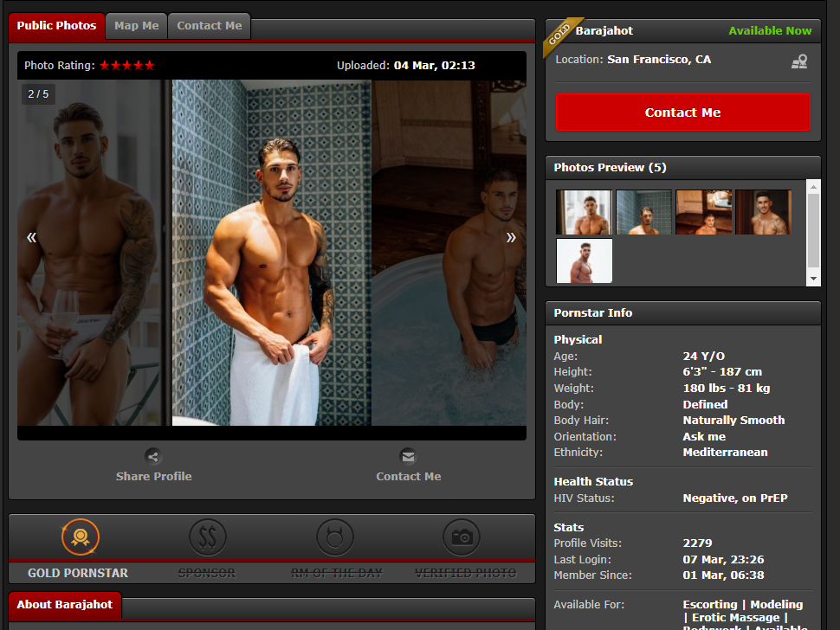Click the upload date 04 Mar, 02:13
Screen dimensions: 840x630
[435, 65]
